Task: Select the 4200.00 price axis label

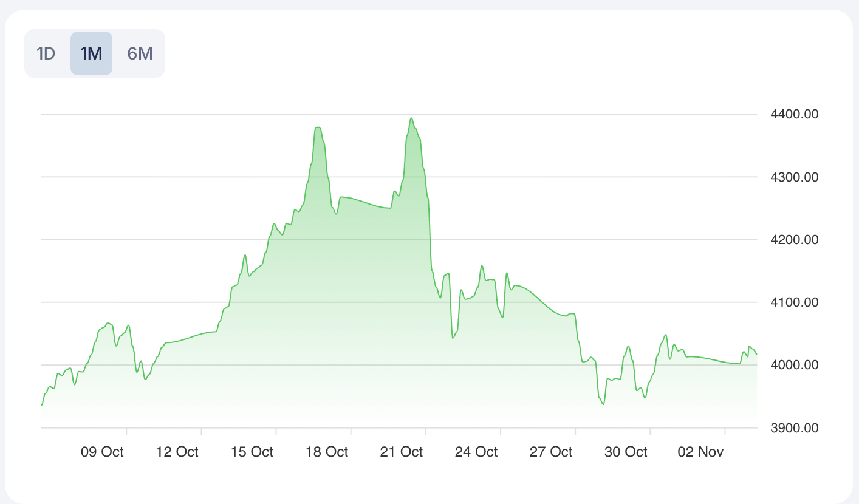Action: [793, 240]
